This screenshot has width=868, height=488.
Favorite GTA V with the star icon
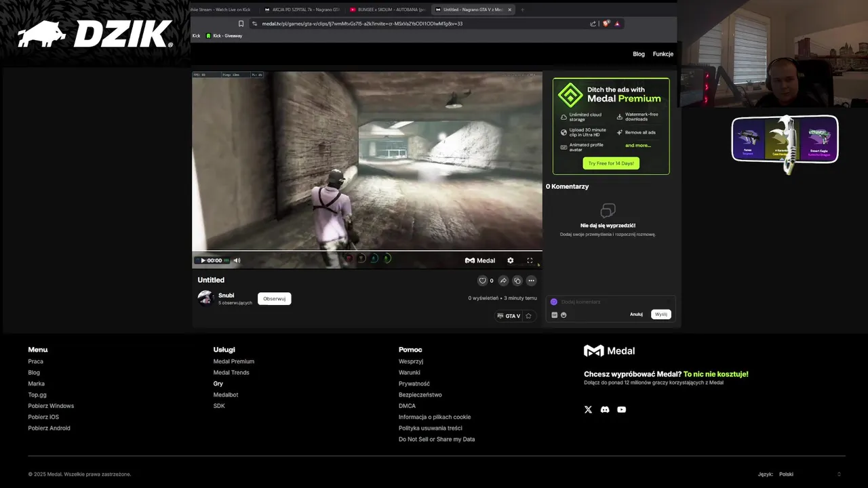click(x=528, y=316)
